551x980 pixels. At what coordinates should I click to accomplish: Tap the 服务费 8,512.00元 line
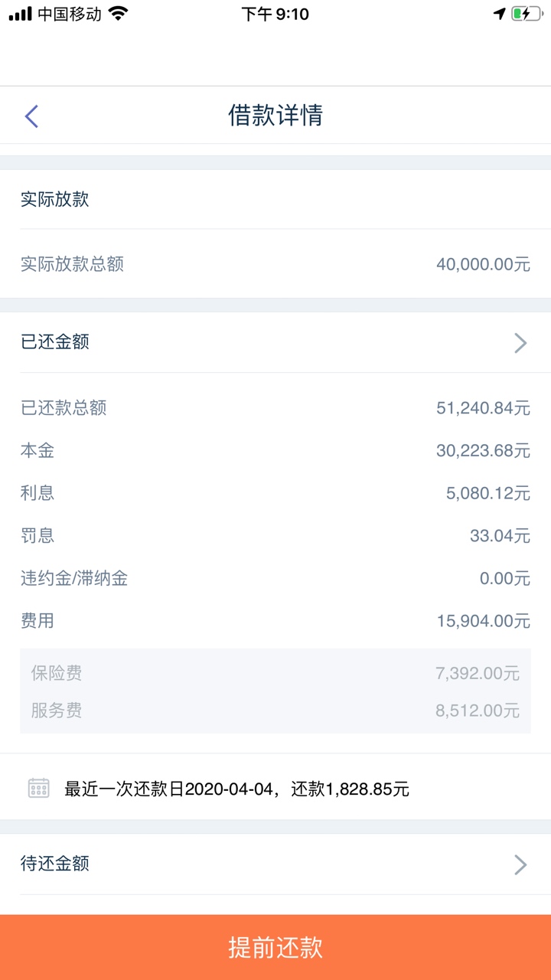(x=275, y=710)
